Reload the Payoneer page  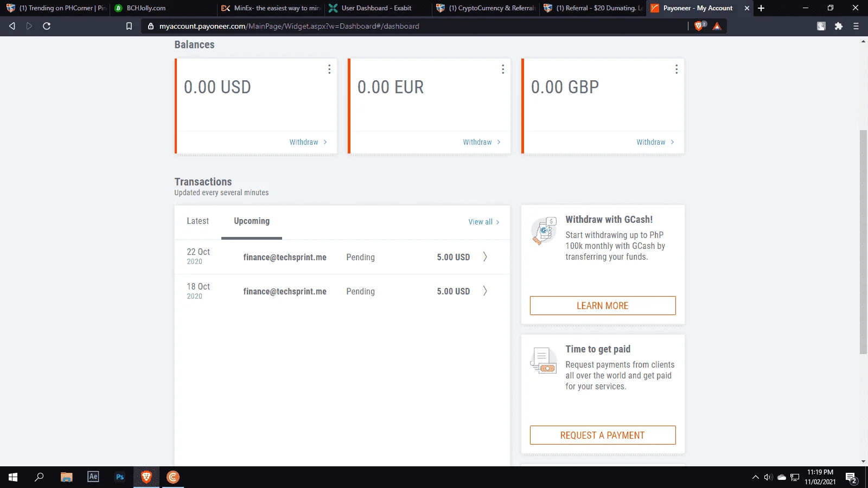click(x=47, y=26)
